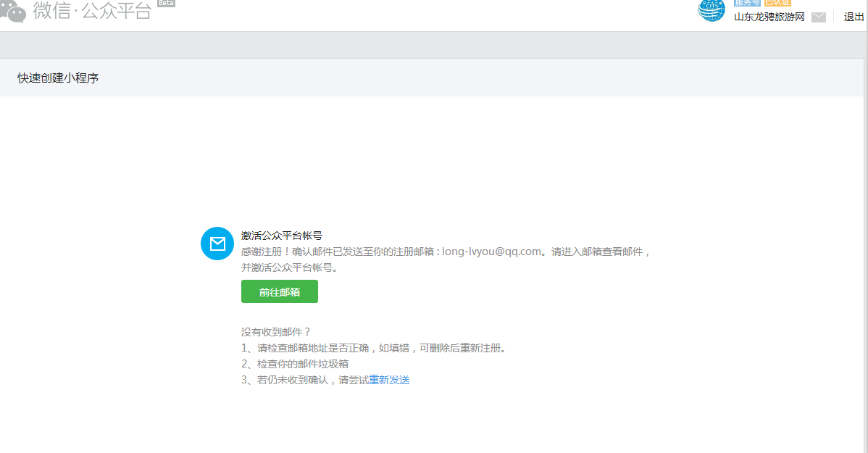The width and height of the screenshot is (868, 453).
Task: Click the 激活公众平台帐号 heading
Action: click(x=281, y=236)
